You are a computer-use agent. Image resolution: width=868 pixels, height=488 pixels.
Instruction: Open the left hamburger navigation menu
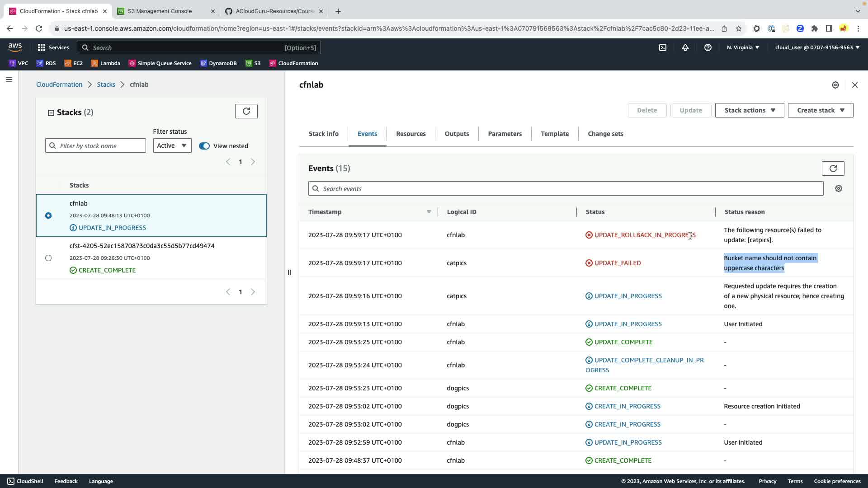coord(9,80)
